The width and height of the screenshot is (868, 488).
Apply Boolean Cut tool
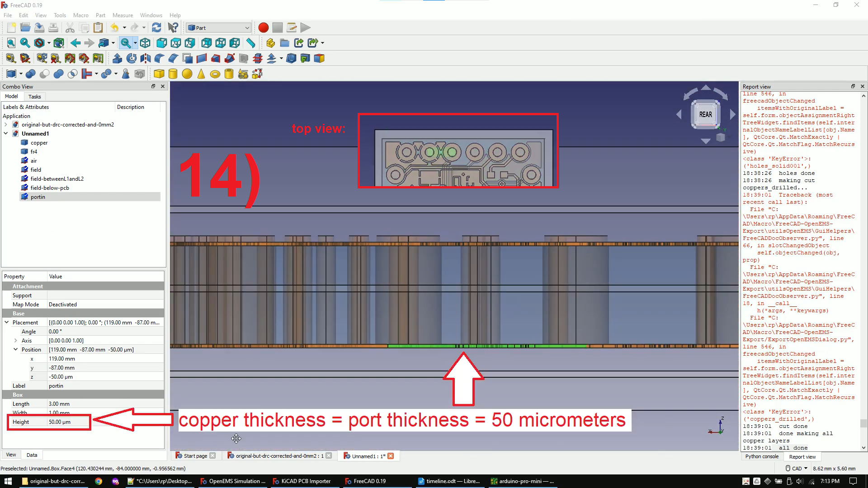pyautogui.click(x=44, y=74)
